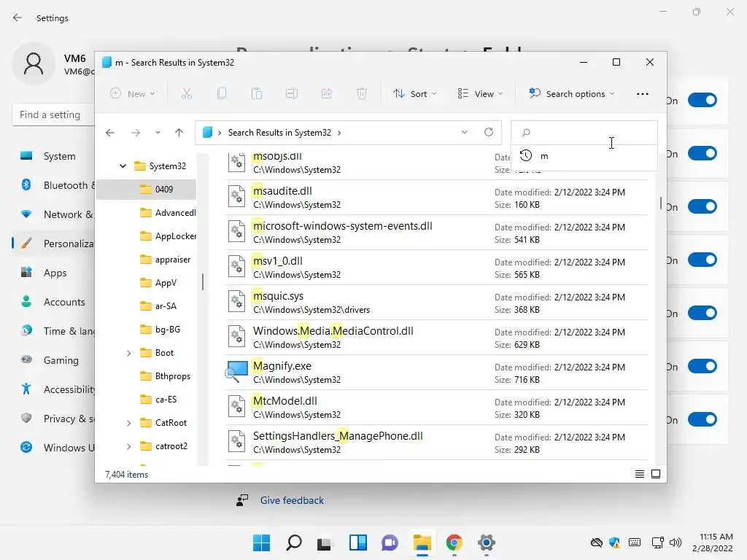
Task: Click the Rename icon in toolbar
Action: tap(292, 94)
